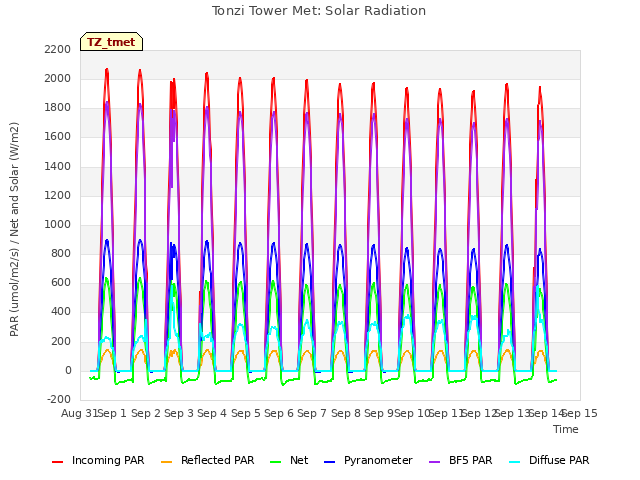Click the Sep 6 x-axis date label
This screenshot has height=480, width=640.
click(x=279, y=413)
